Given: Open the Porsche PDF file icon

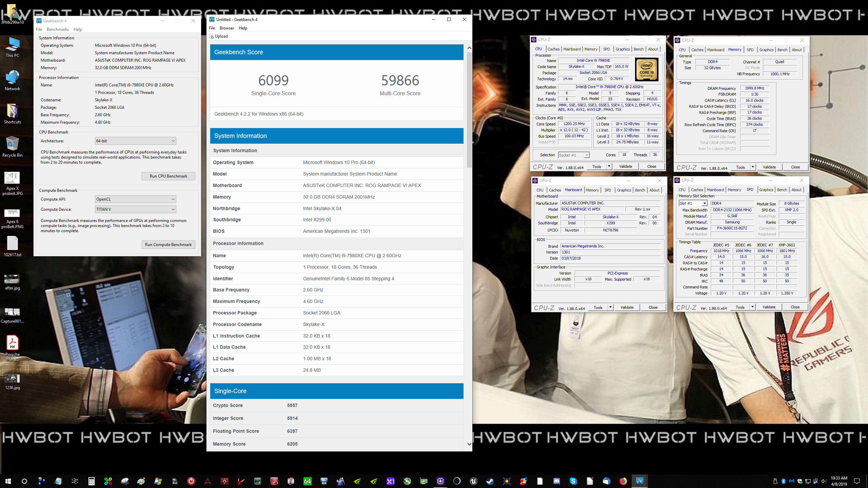Looking at the screenshot, I should click(x=13, y=348).
